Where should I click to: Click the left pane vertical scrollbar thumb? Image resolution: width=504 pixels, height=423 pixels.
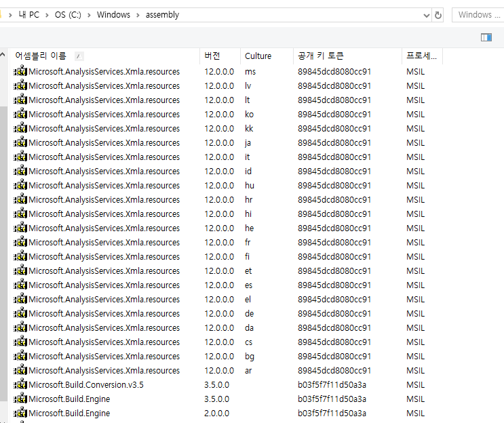(x=3, y=254)
